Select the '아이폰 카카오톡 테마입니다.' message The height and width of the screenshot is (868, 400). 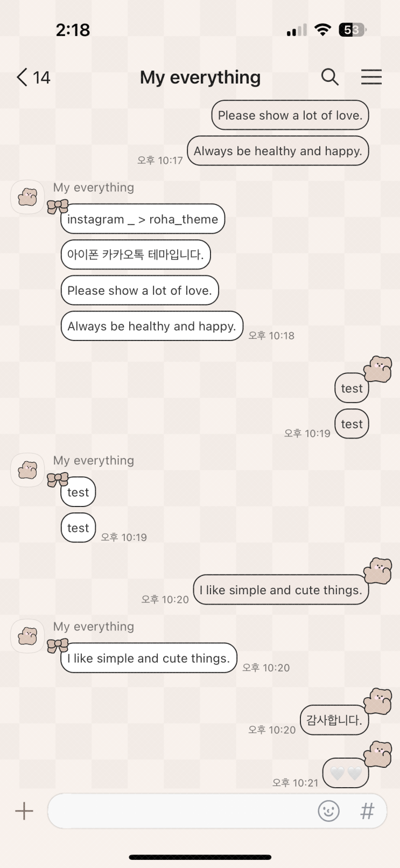click(x=136, y=254)
